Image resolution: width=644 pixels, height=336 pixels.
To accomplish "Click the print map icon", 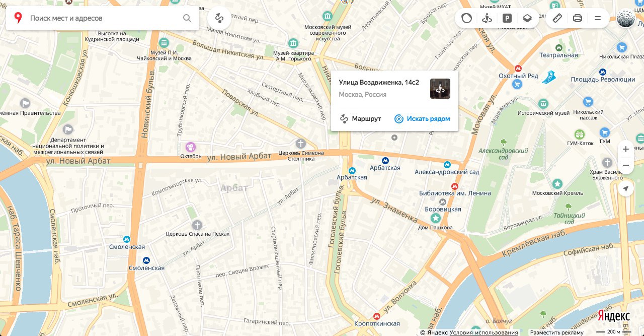I will (577, 19).
